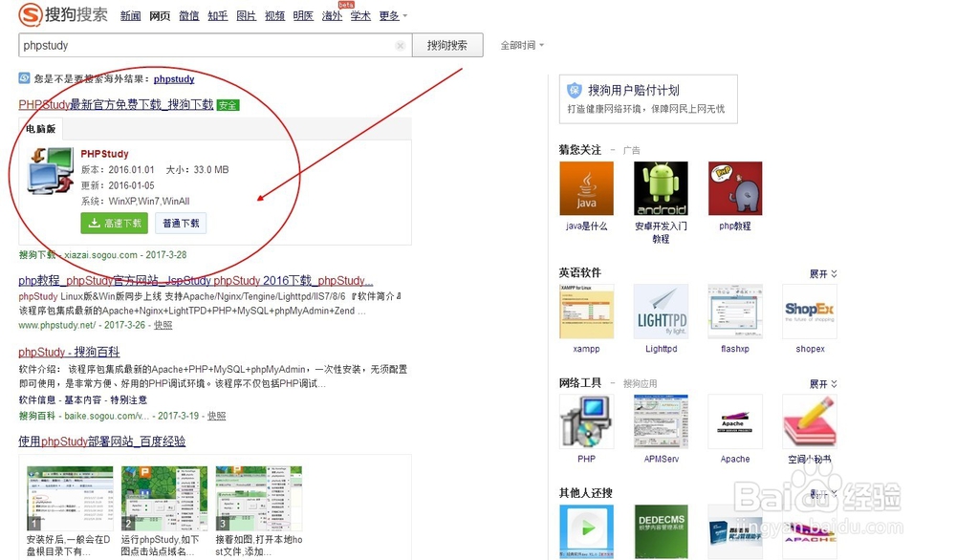Expand the 网络工具 section with 展开

click(823, 384)
